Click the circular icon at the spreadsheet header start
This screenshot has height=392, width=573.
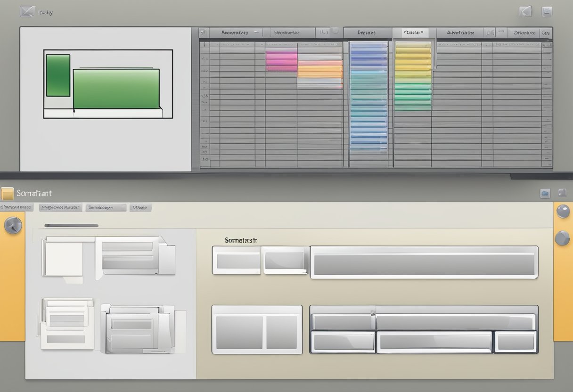click(202, 33)
